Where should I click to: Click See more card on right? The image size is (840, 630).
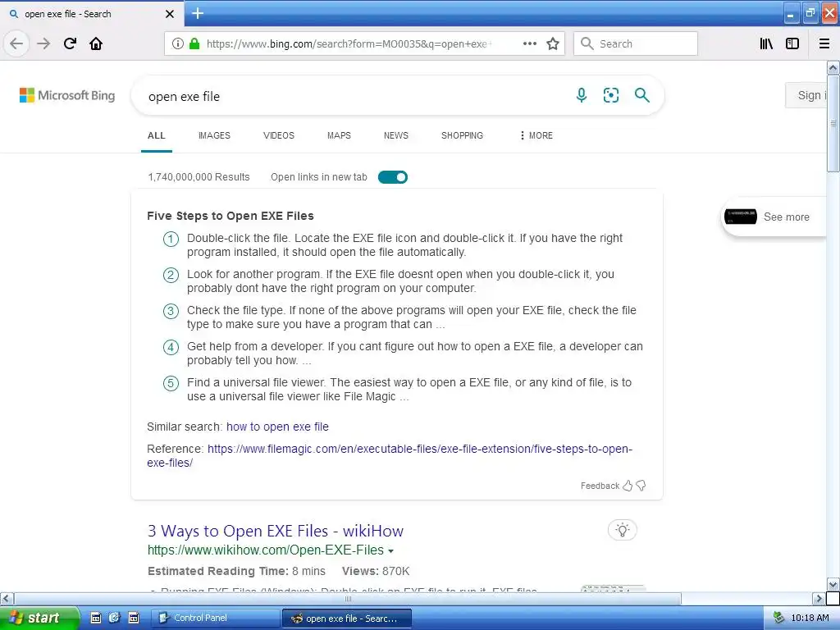tap(774, 217)
